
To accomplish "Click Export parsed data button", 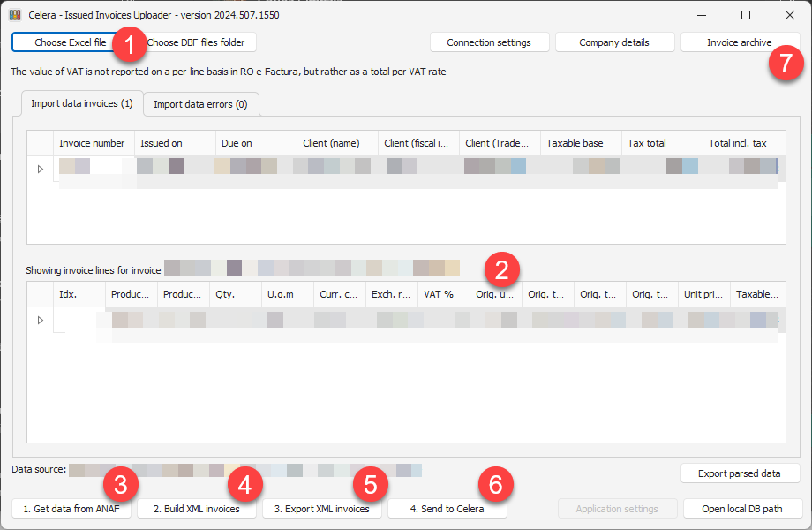I will pos(740,473).
